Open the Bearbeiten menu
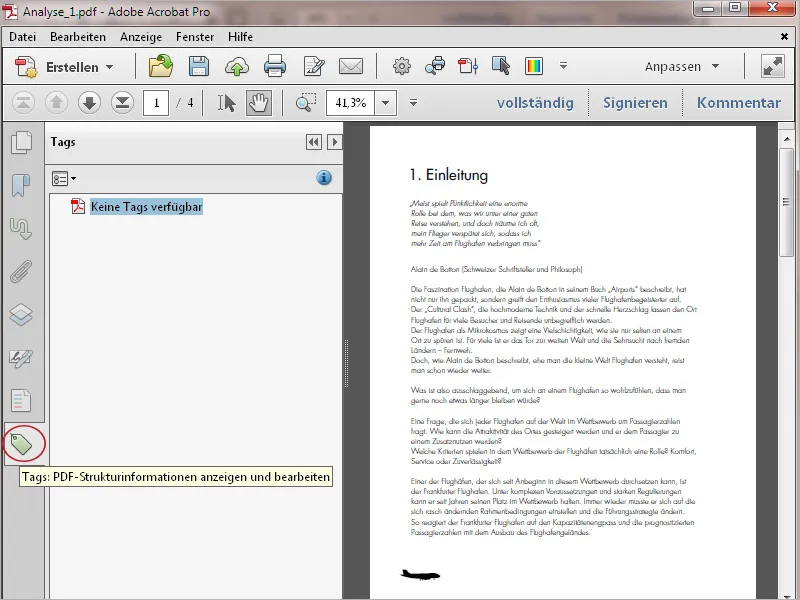The image size is (800, 600). 78,37
